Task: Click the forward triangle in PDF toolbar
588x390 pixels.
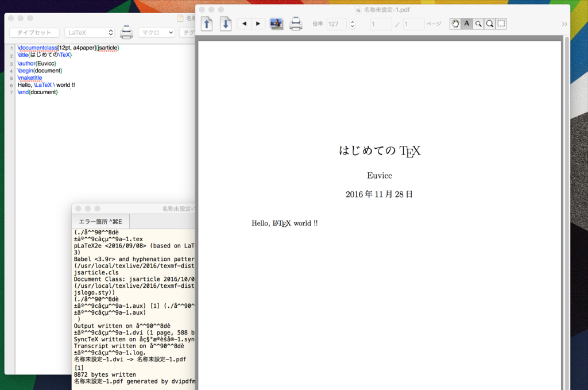Action: point(258,24)
